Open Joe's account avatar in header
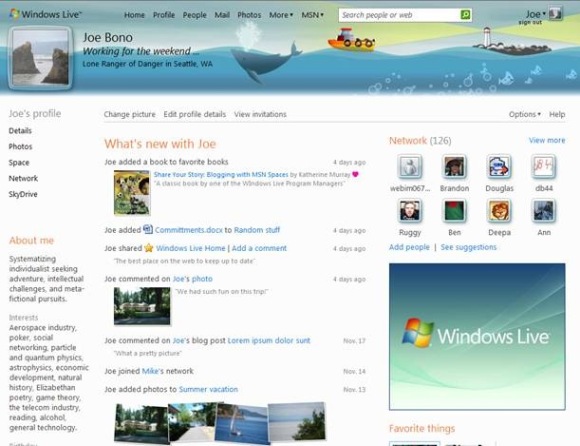Screen dimensions: 580x446 556,14
